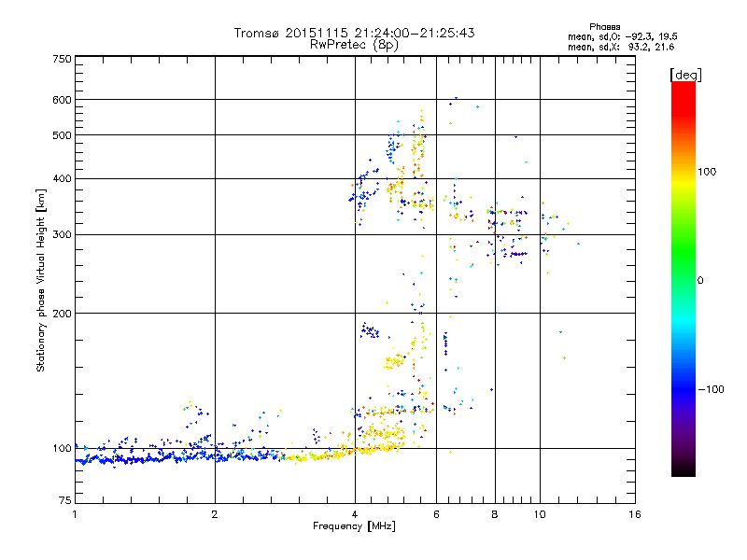This screenshot has height=560, width=747.
Task: Click x-axis label '1'
Action: (x=75, y=514)
